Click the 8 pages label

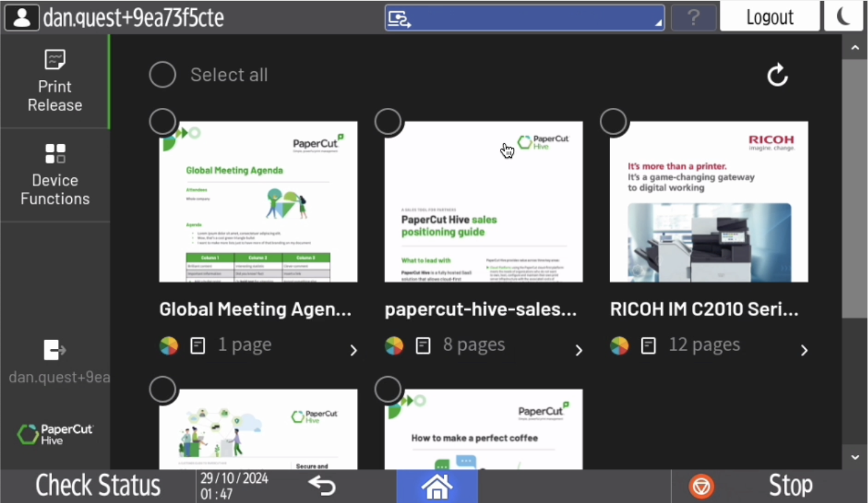474,345
